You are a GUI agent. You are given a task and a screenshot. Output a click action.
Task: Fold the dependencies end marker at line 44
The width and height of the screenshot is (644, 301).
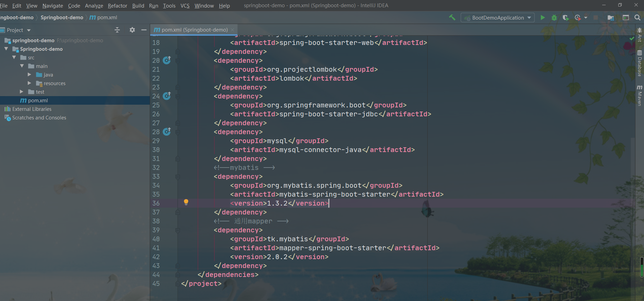point(178,275)
